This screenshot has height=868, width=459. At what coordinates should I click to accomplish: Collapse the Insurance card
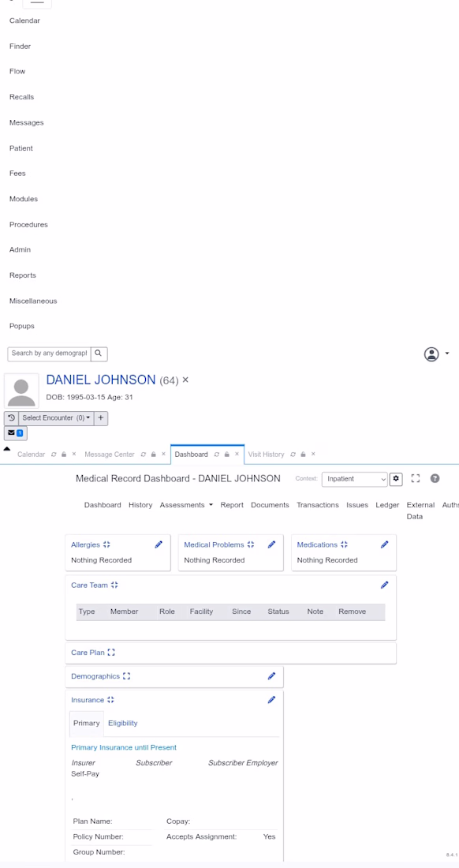[110, 700]
